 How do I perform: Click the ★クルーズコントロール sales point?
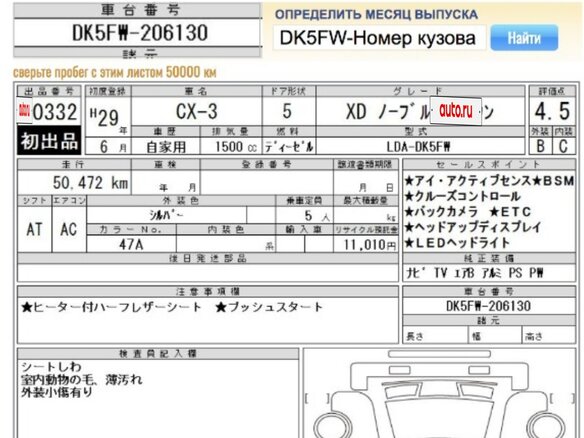click(x=462, y=196)
